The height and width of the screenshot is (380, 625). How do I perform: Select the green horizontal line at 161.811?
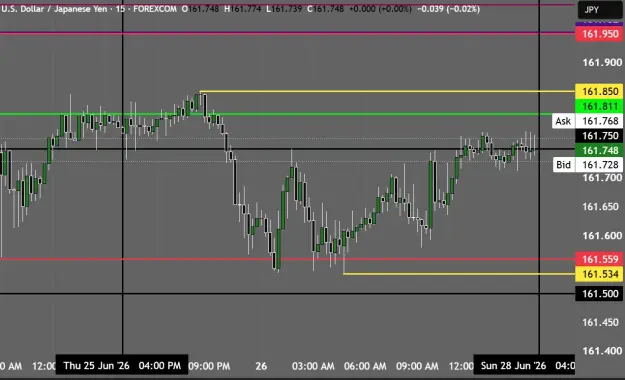coord(287,114)
